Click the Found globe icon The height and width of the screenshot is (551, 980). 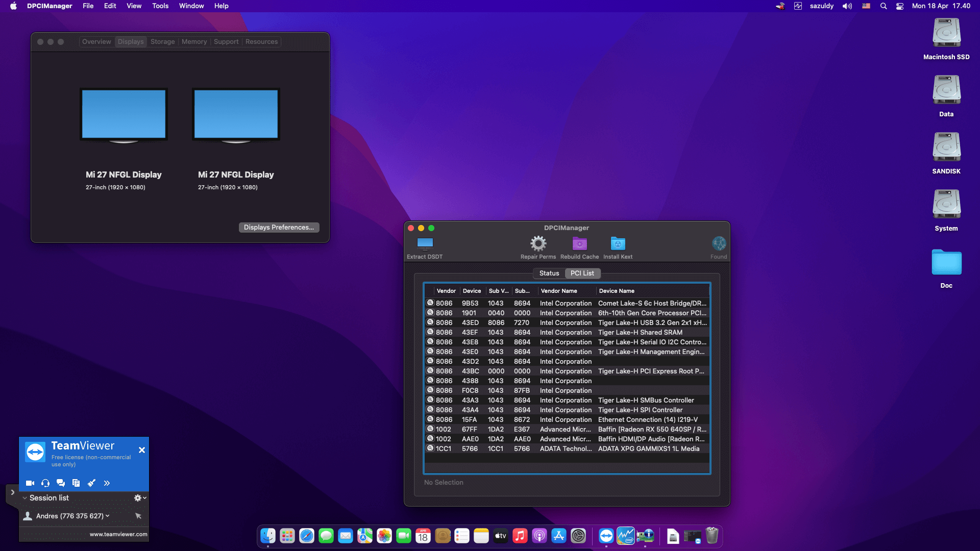(x=719, y=243)
